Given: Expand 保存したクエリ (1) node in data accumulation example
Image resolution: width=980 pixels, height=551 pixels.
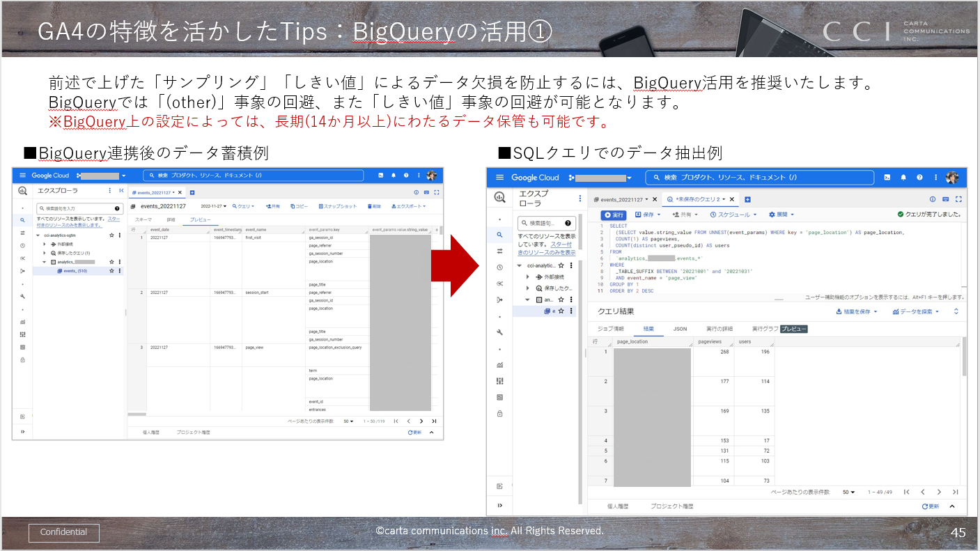Looking at the screenshot, I should [45, 253].
